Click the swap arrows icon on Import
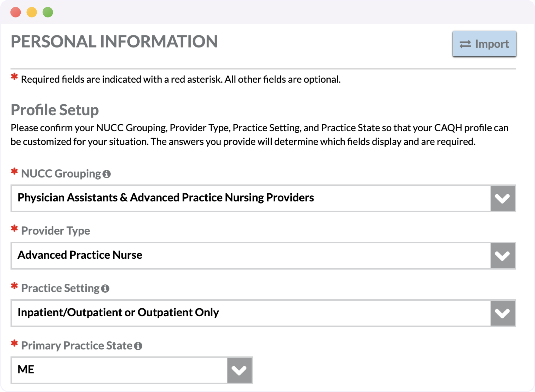Screen dimensions: 535x392 click(x=465, y=44)
